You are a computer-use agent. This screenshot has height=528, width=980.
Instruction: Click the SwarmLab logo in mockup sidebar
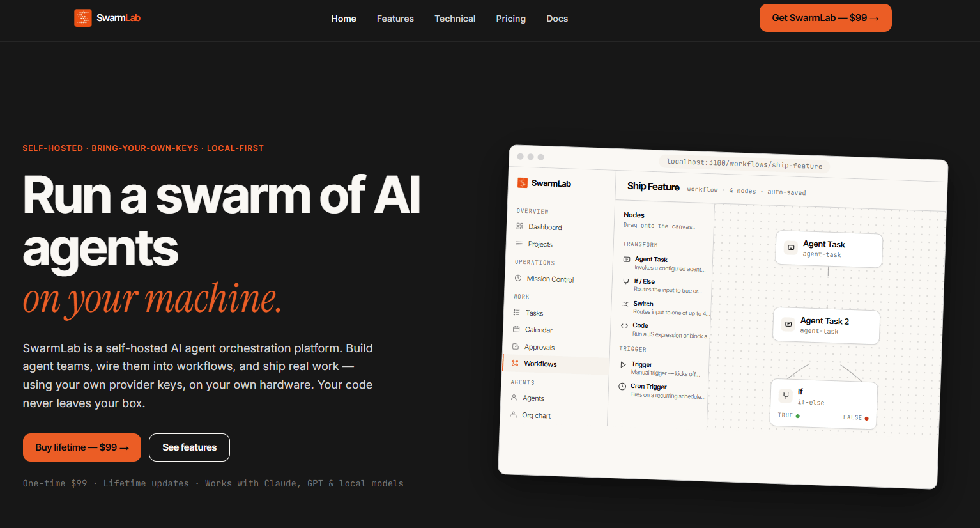pyautogui.click(x=523, y=183)
